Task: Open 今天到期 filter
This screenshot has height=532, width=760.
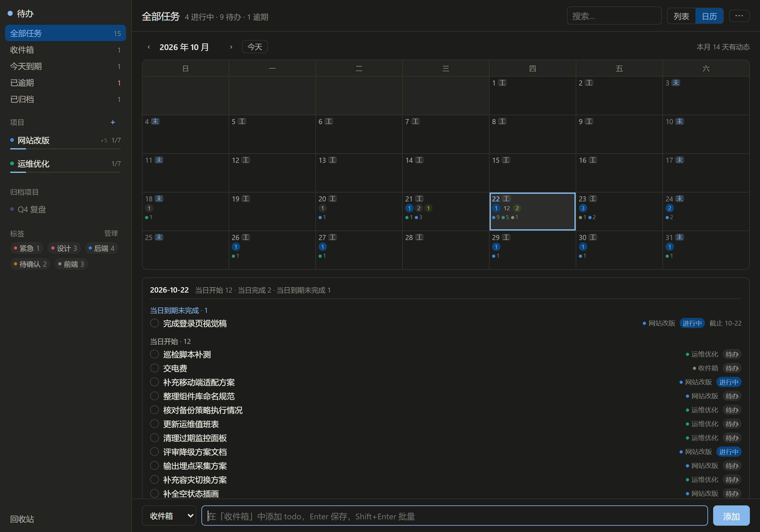Action: point(66,66)
